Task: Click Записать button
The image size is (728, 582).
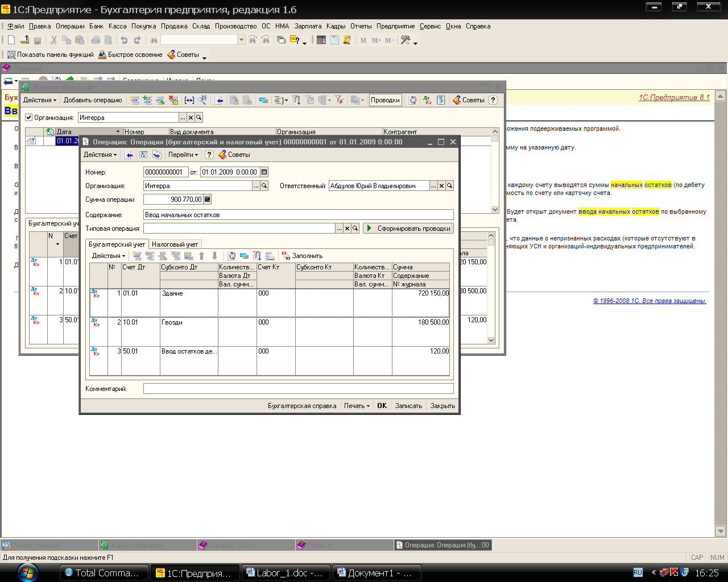Action: coord(408,406)
